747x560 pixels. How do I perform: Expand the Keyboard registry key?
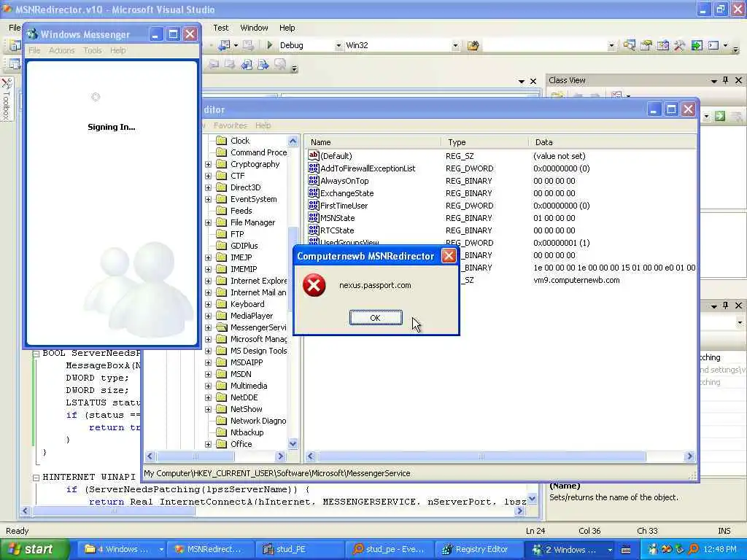208,304
